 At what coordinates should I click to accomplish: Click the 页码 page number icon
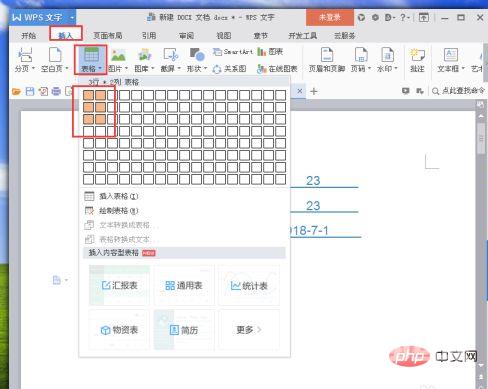pyautogui.click(x=361, y=55)
